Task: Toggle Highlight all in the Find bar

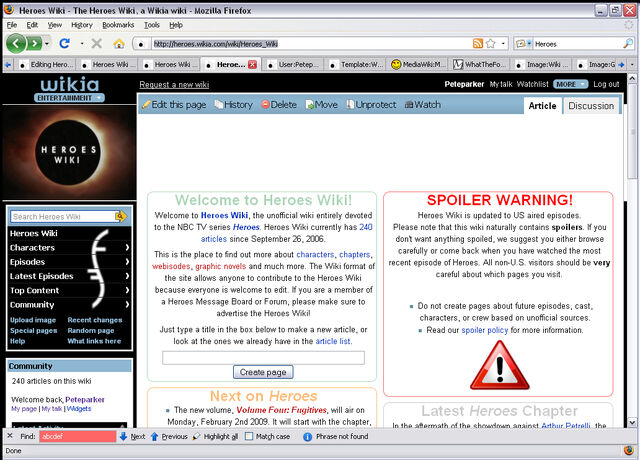Action: tap(215, 436)
